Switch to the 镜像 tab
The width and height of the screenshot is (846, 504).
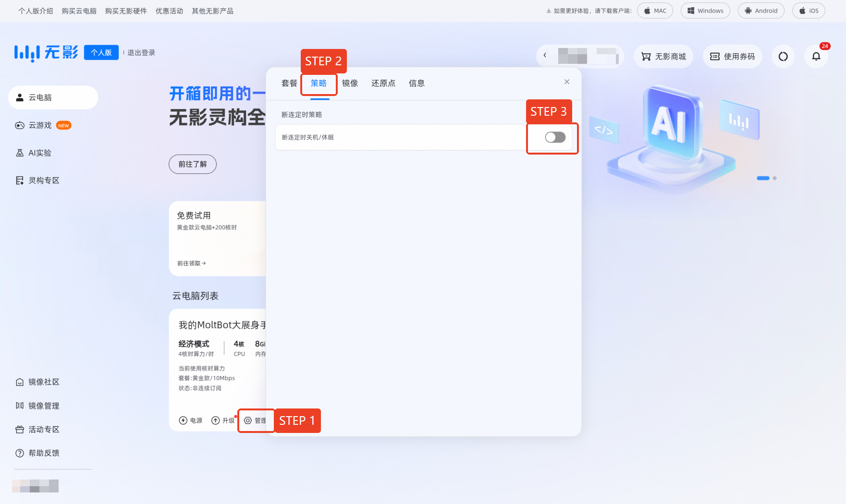coord(350,84)
